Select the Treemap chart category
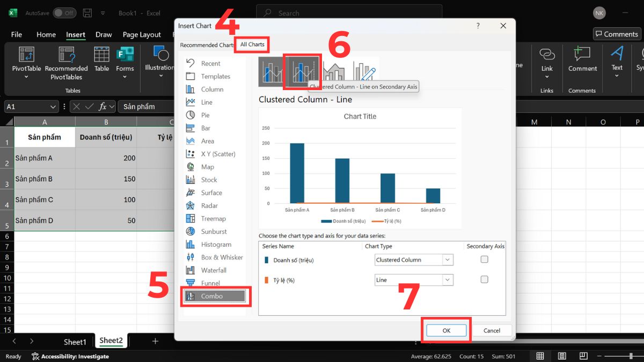This screenshot has width=644, height=362. point(213,218)
